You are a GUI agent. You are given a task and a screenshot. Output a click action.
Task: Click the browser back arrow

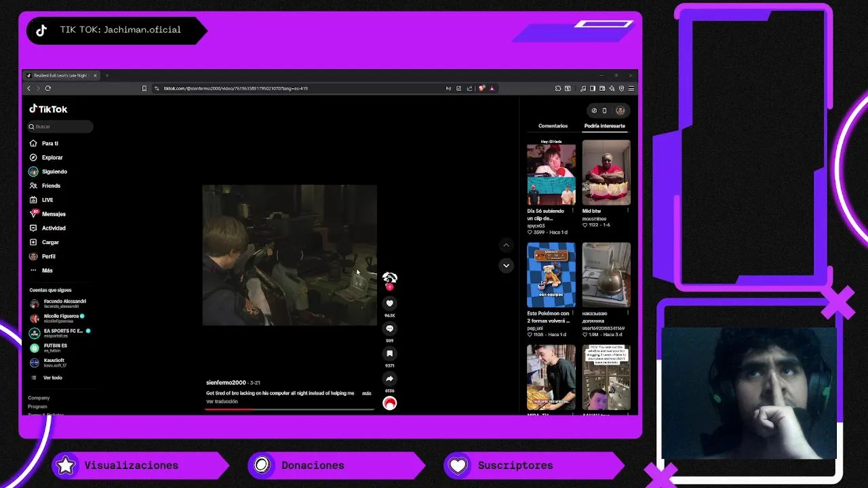point(28,88)
